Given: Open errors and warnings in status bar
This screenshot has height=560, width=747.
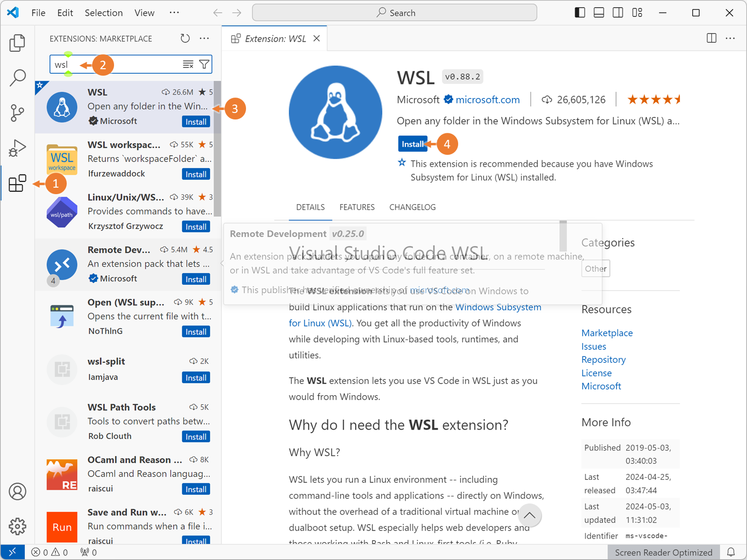Looking at the screenshot, I should 49,552.
